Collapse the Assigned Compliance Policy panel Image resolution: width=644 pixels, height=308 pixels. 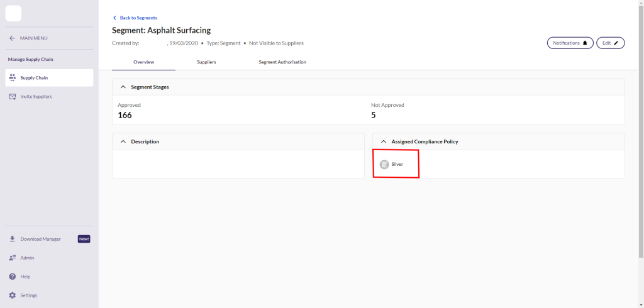pyautogui.click(x=384, y=141)
